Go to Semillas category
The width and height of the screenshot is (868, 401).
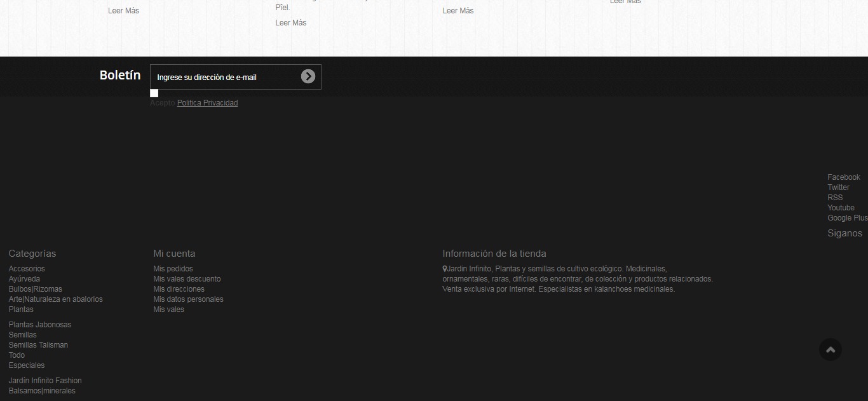(x=23, y=335)
